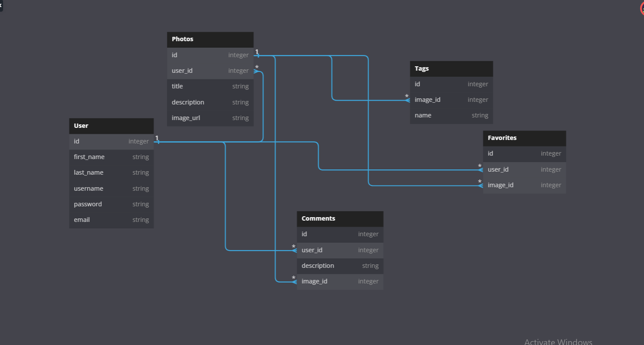Click the email field in User table

click(x=111, y=220)
